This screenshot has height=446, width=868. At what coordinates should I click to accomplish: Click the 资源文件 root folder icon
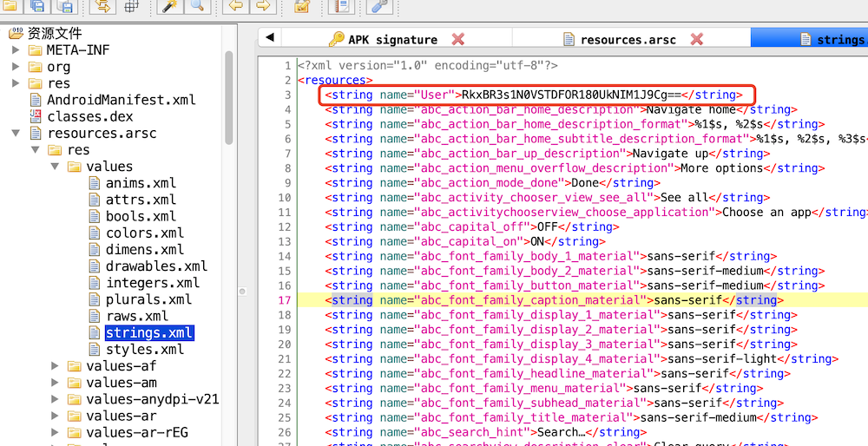16,33
